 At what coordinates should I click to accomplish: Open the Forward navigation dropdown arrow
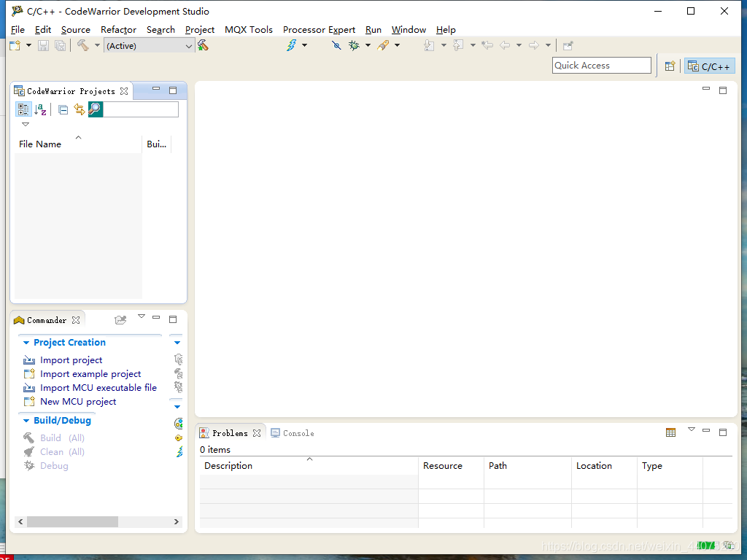[x=549, y=46]
